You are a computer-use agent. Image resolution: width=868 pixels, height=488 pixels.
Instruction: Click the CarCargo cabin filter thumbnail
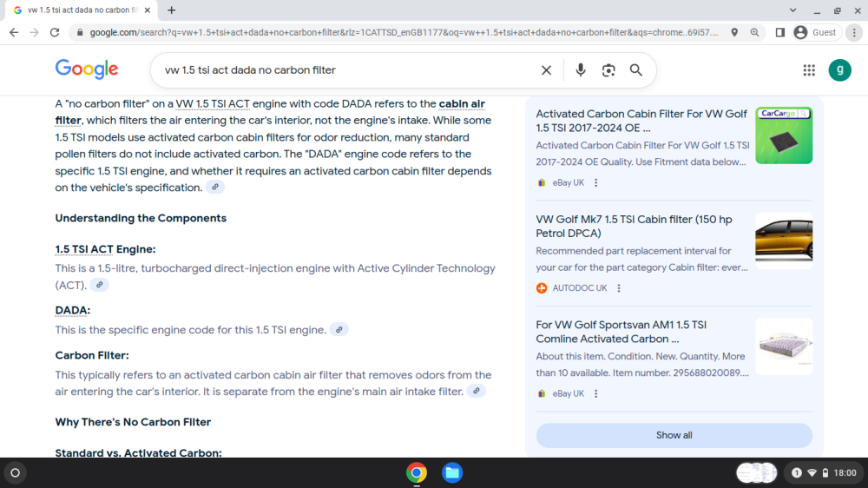tap(784, 135)
